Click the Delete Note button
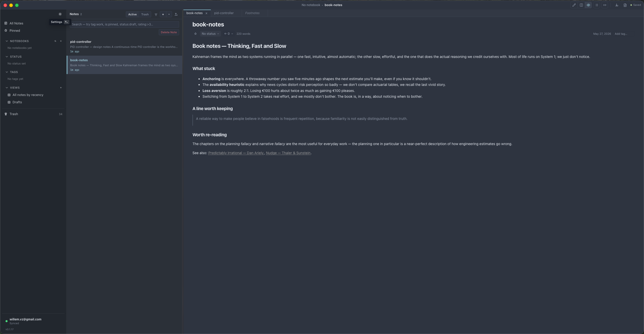Screen dimensions: 644x334 coord(169,32)
